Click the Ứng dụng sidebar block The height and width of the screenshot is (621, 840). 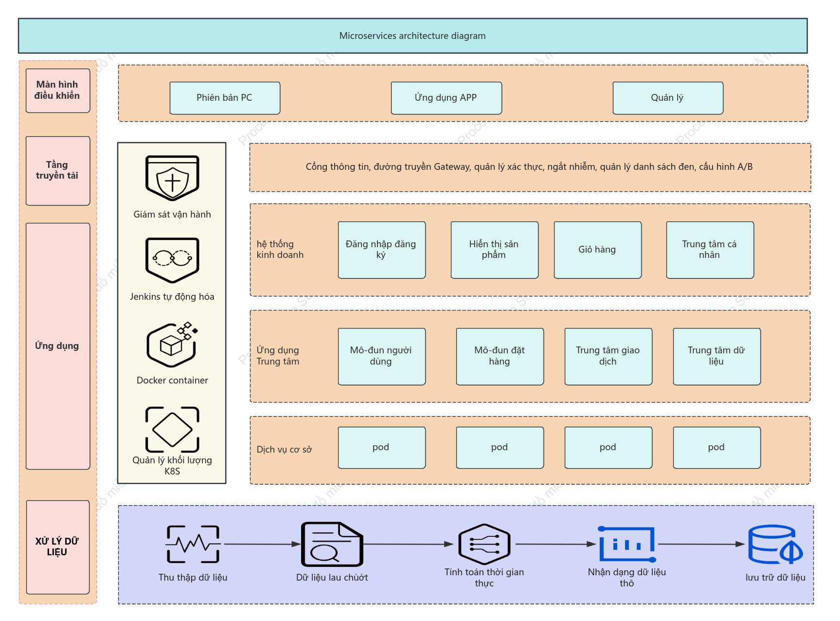coord(58,346)
